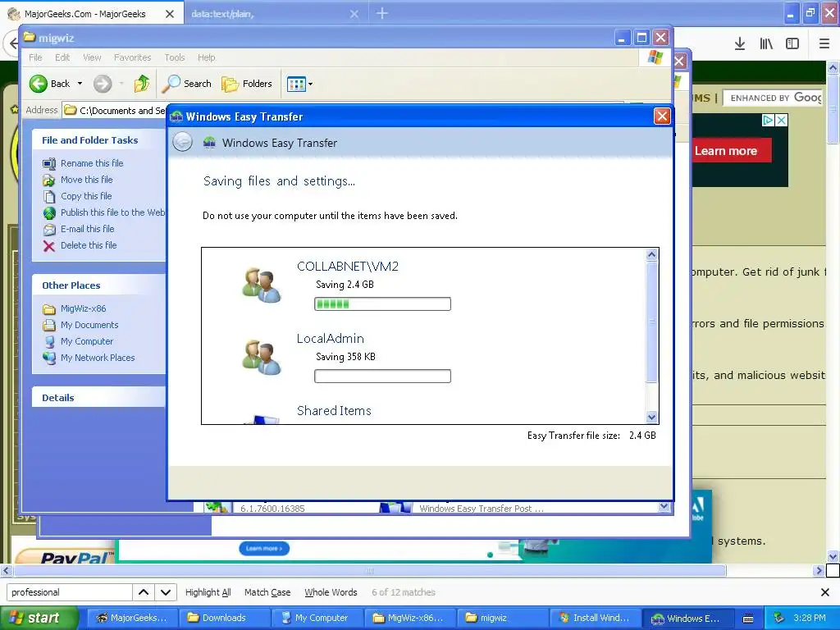Open the Views icon dropdown in migwiz
This screenshot has height=630, width=840.
point(299,84)
